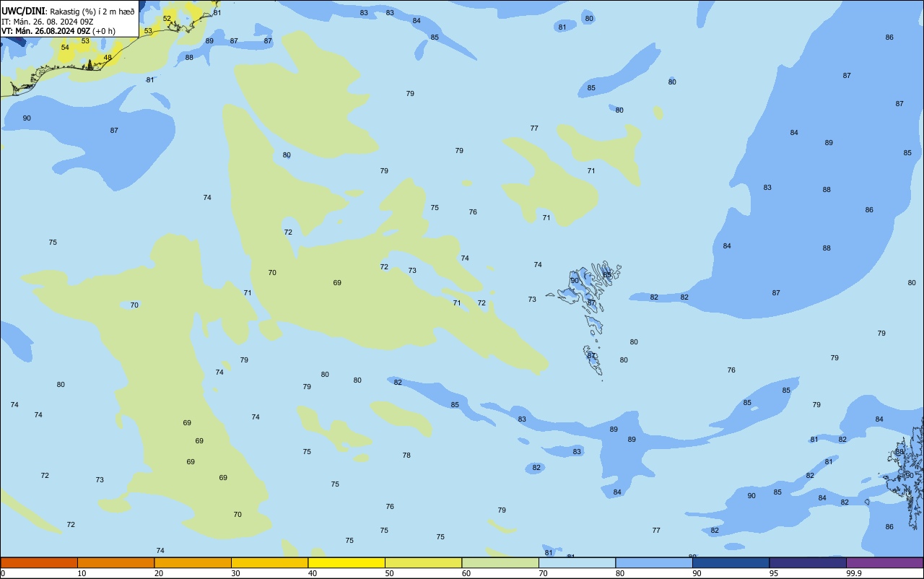Click the legend tick label "99.9"
This screenshot has width=924, height=579.
point(853,573)
